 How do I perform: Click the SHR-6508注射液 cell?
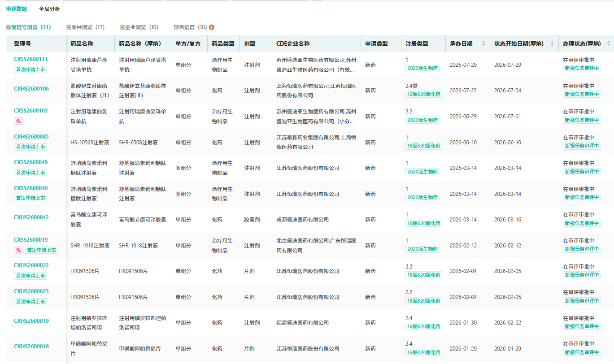point(139,143)
